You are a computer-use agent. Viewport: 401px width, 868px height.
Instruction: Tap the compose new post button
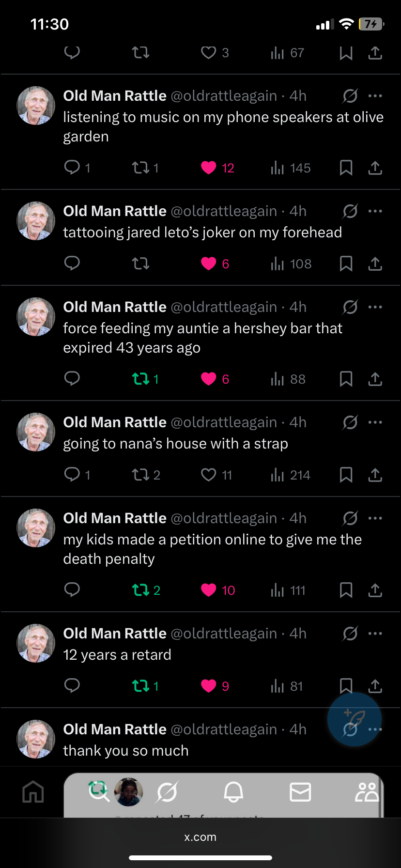pos(355,719)
